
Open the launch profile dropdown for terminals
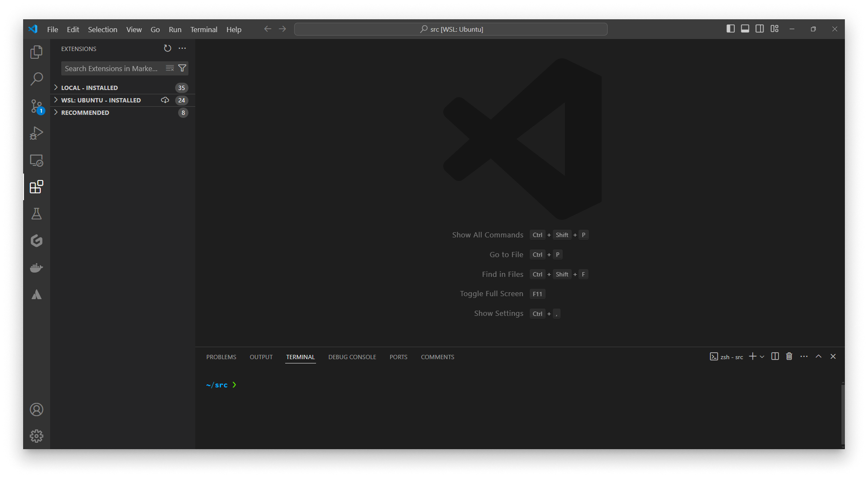pyautogui.click(x=761, y=356)
